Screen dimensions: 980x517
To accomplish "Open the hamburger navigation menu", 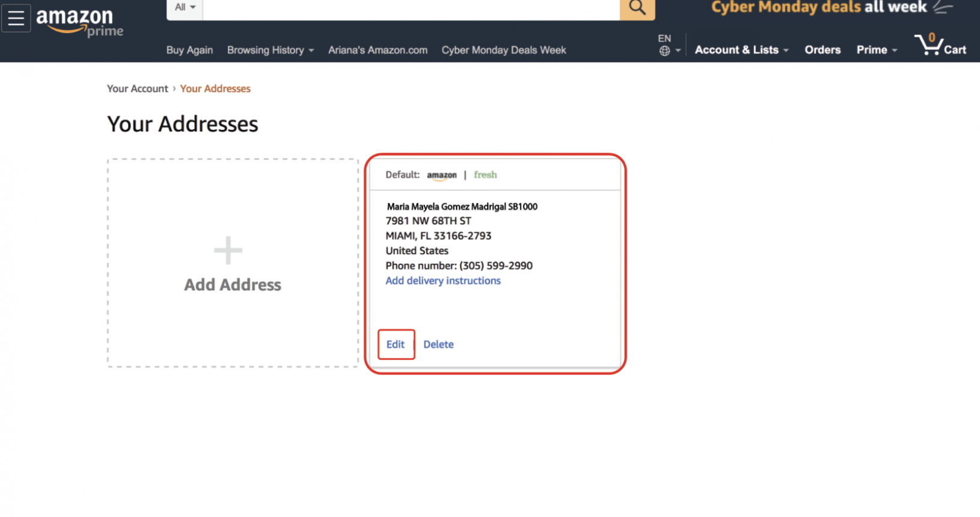I will [16, 17].
